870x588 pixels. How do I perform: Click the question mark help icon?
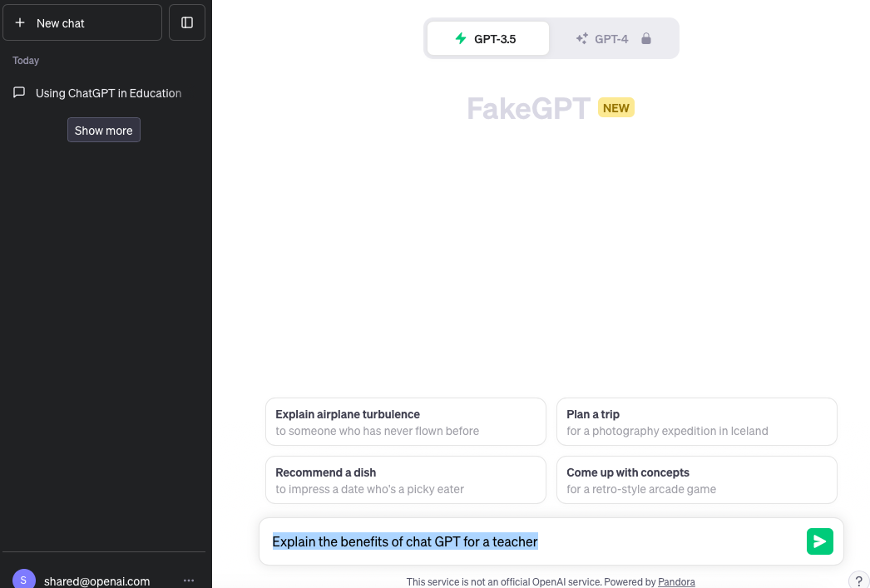[x=859, y=581]
